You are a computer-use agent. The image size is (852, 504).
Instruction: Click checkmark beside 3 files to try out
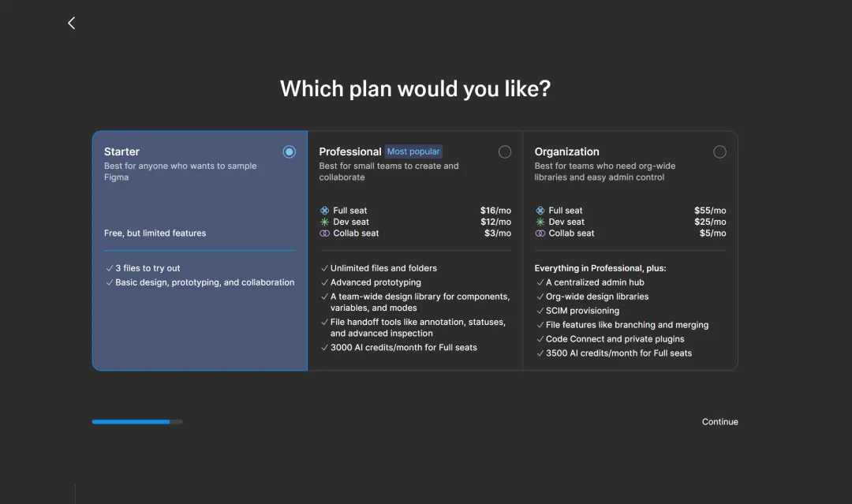[x=109, y=268]
